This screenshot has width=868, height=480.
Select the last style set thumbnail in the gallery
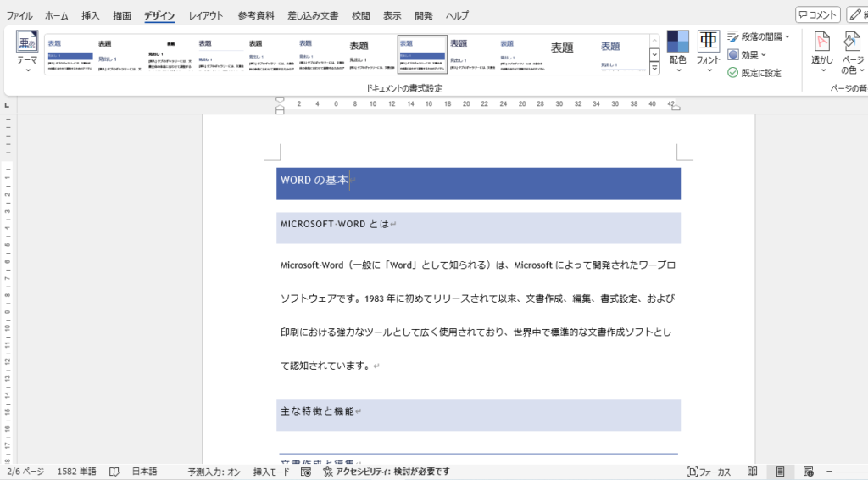(x=623, y=55)
